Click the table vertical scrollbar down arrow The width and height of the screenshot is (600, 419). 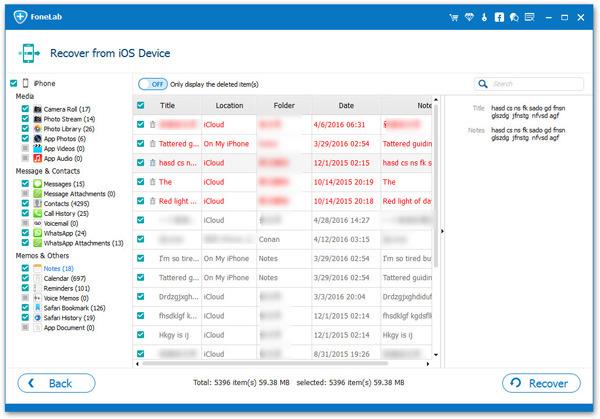point(435,355)
